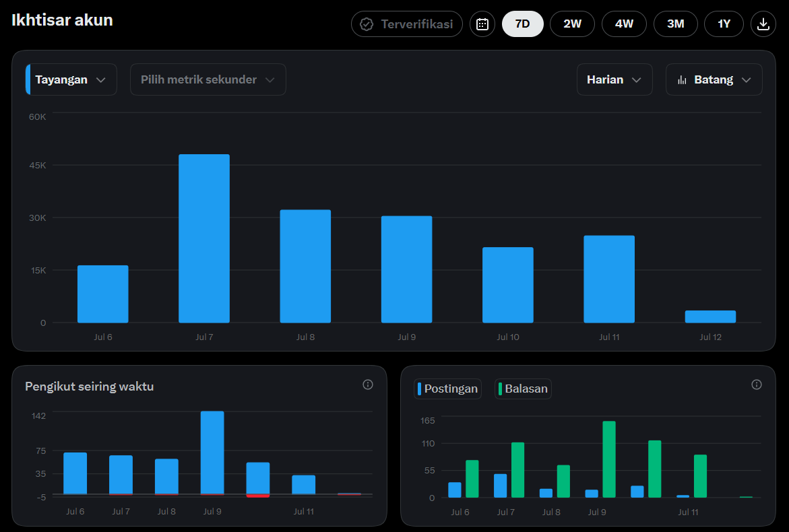This screenshot has width=789, height=532.
Task: Click the Jul 6 blue Postingan bar
Action: (x=454, y=490)
